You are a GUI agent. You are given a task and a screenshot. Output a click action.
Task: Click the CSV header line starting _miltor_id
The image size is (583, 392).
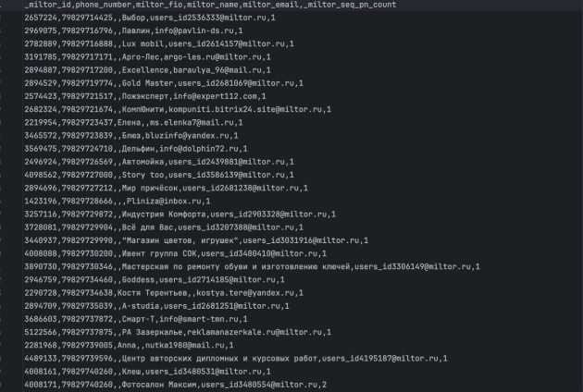point(210,5)
